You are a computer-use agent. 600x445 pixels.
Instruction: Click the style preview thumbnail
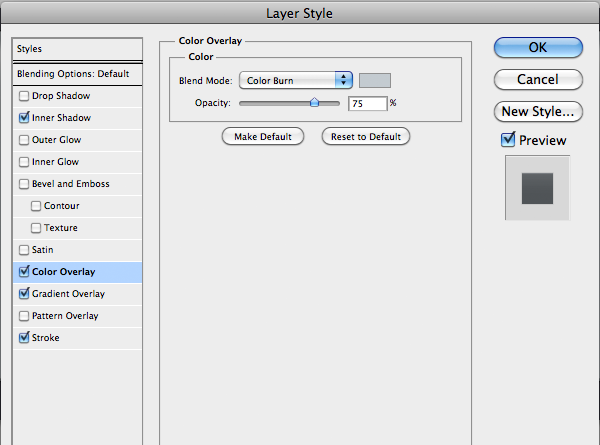click(x=538, y=188)
